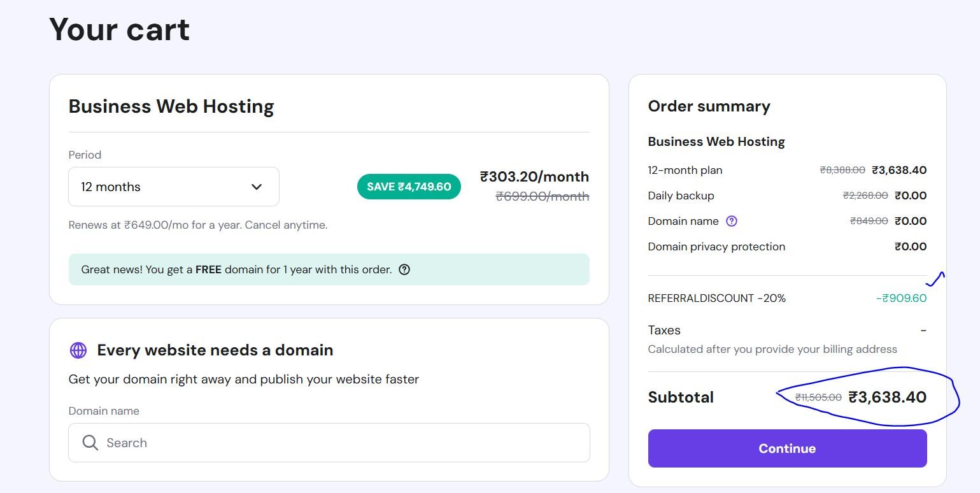Click the magnifier icon in the domain search box
Screen dimensions: 980x493
90,443
